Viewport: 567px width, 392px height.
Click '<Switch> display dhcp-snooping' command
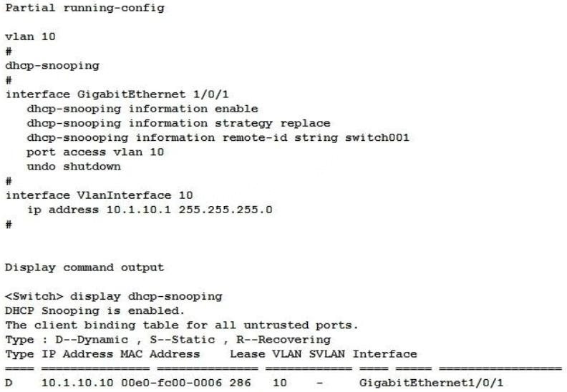(114, 297)
